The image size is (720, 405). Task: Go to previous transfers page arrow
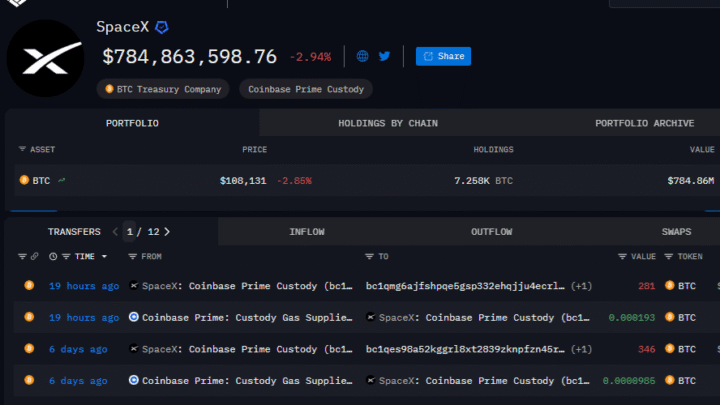pyautogui.click(x=115, y=232)
